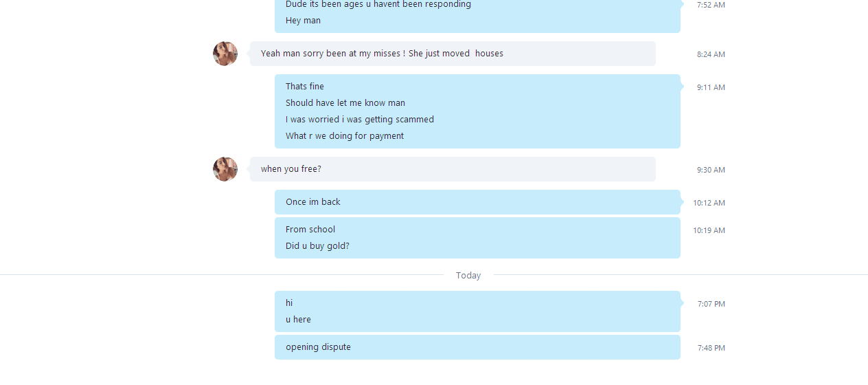The width and height of the screenshot is (868, 385).
Task: Click the 8:24 AM timestamp
Action: coord(711,54)
